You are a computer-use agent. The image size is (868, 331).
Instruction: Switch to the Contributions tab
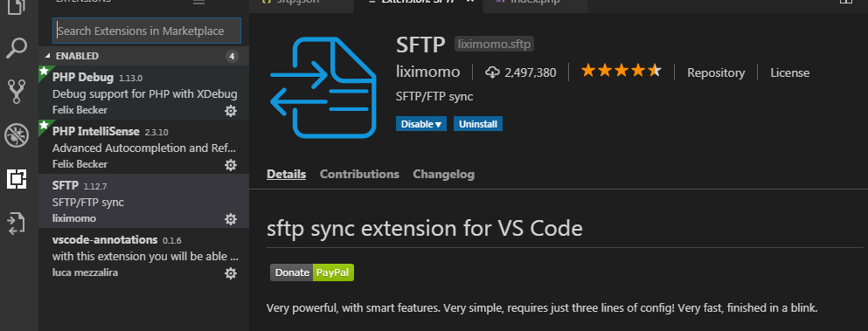pos(359,175)
